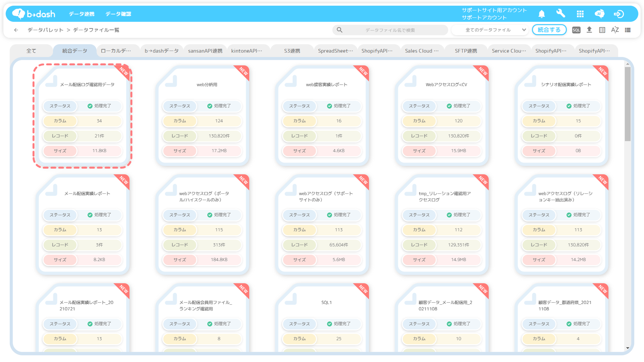Click the scrollbar up arrow
The width and height of the screenshot is (644, 362).
(628, 64)
